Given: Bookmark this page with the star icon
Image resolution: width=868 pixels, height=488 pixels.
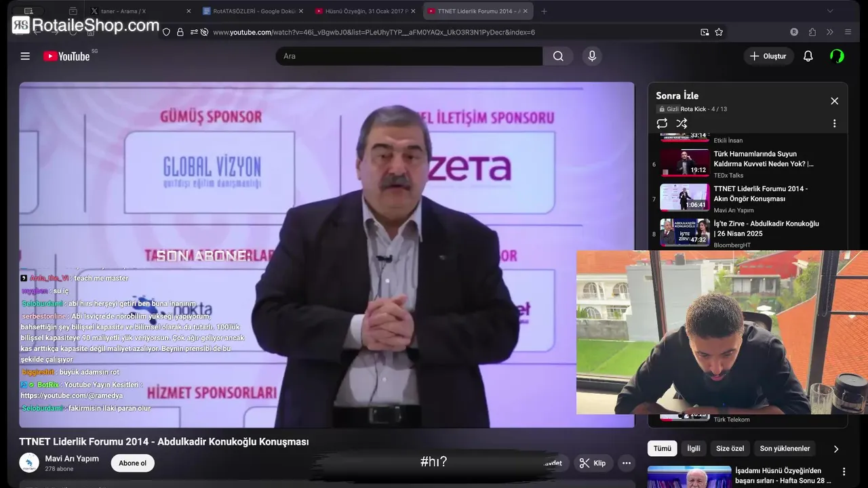Looking at the screenshot, I should click(719, 32).
